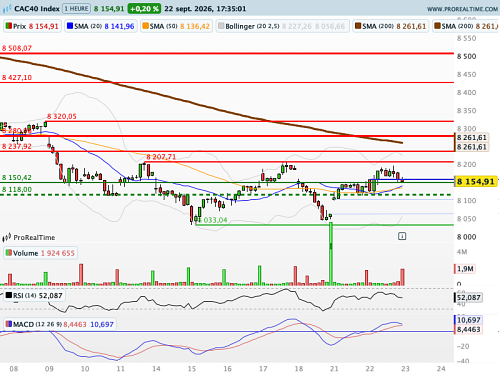Click the tallest green volume bar
500x375 pixels.
click(x=331, y=254)
